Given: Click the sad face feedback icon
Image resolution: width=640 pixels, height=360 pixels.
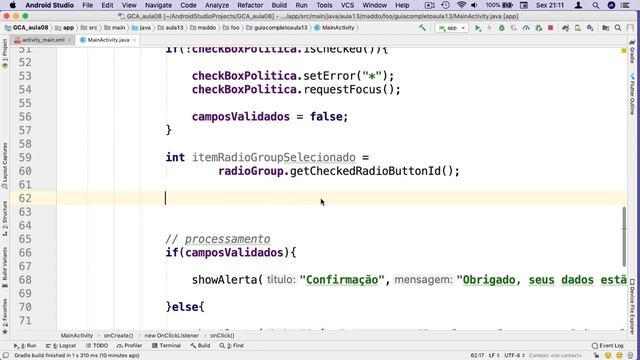Looking at the screenshot, I should (x=619, y=356).
